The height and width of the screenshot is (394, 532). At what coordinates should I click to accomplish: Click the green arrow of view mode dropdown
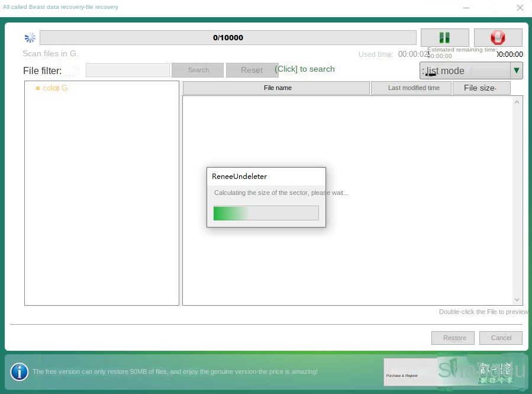point(517,71)
